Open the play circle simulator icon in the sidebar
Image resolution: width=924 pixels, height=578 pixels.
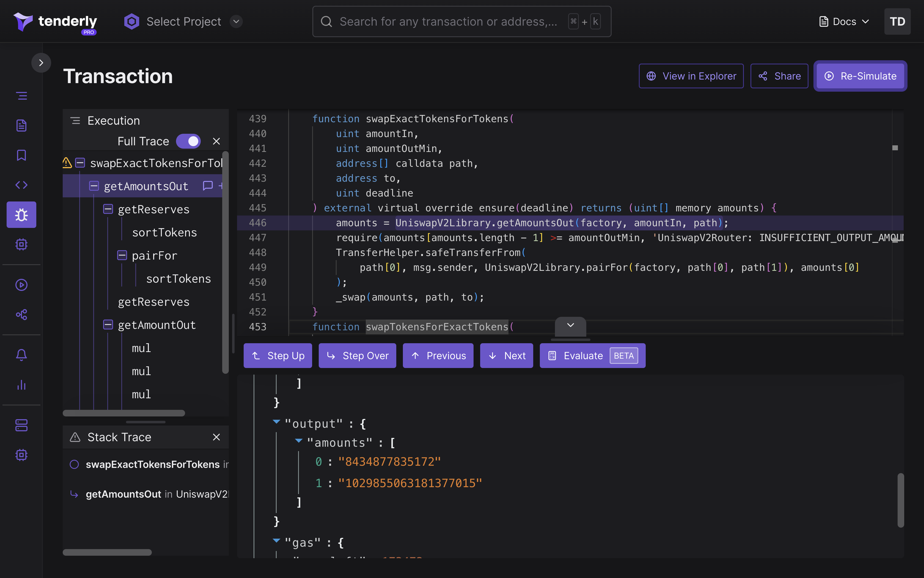coord(22,285)
